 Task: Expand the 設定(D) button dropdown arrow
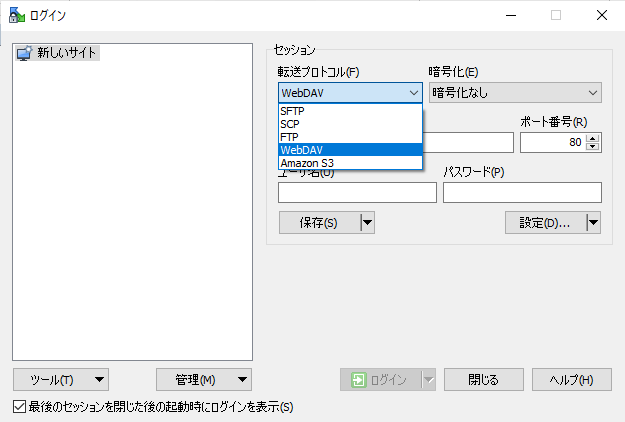click(x=594, y=222)
